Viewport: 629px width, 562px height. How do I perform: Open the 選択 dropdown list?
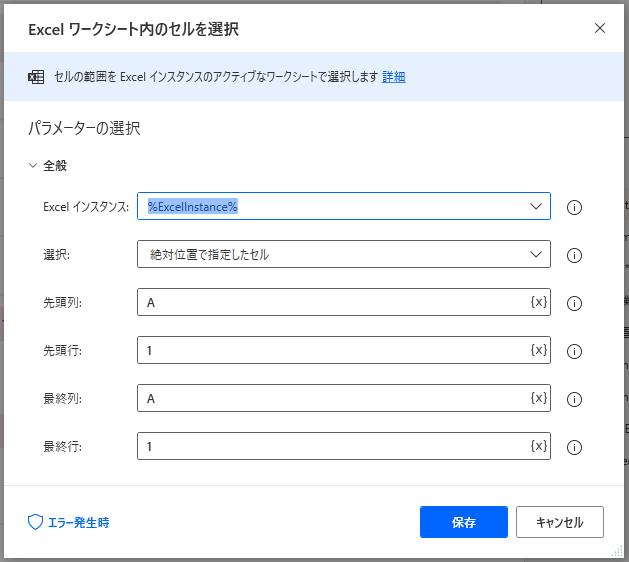tap(534, 254)
